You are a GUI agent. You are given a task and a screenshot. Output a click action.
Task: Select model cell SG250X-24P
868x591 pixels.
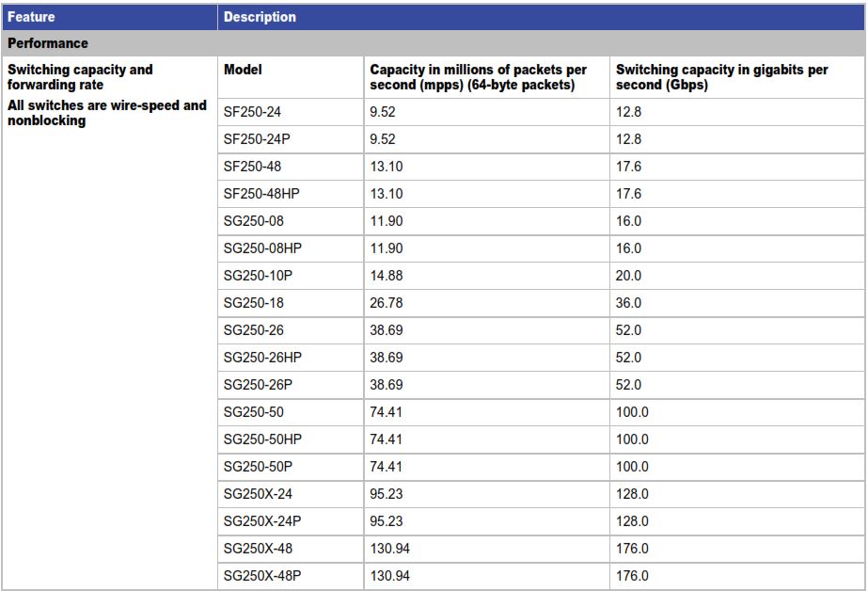(x=291, y=521)
